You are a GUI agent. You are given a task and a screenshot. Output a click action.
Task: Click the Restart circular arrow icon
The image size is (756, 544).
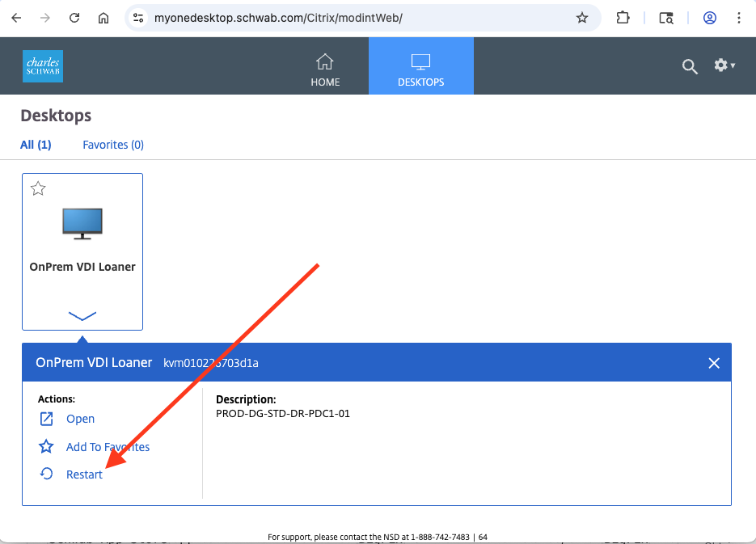48,474
